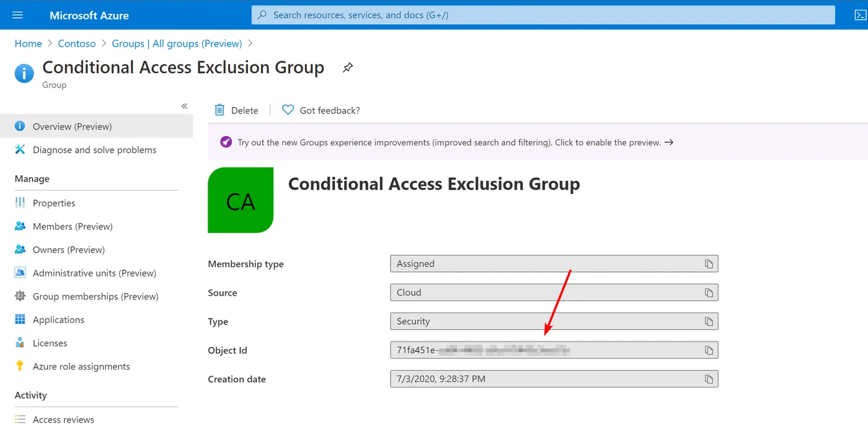Image resolution: width=868 pixels, height=432 pixels.
Task: Click the Administrative units icon
Action: coord(20,273)
